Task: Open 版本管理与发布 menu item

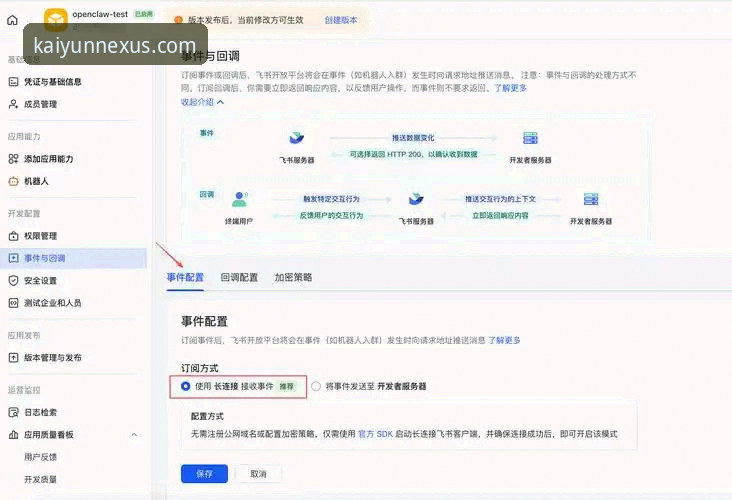Action: pos(53,358)
